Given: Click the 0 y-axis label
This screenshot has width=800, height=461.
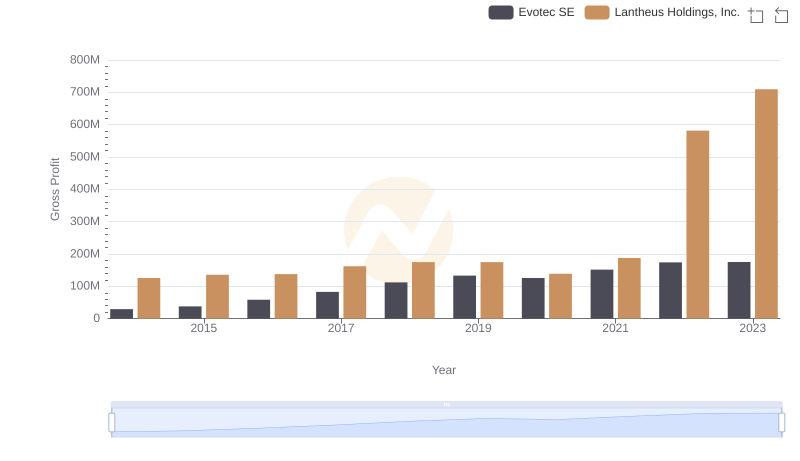Looking at the screenshot, I should [x=96, y=318].
